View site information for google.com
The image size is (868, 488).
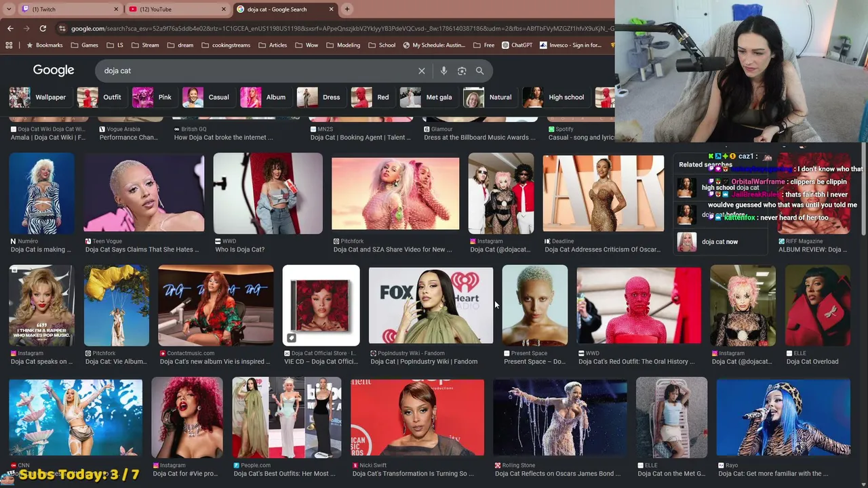tap(62, 28)
